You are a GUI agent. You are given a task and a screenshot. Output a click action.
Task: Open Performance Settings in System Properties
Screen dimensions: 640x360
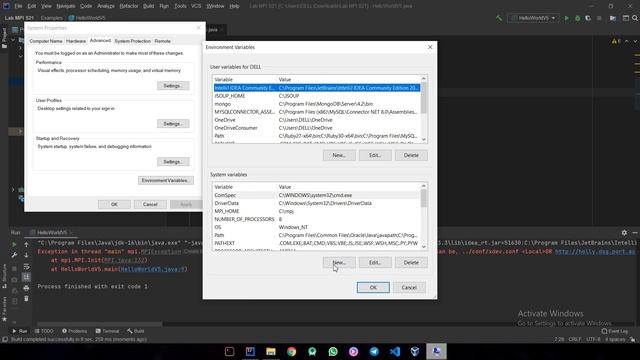(173, 86)
